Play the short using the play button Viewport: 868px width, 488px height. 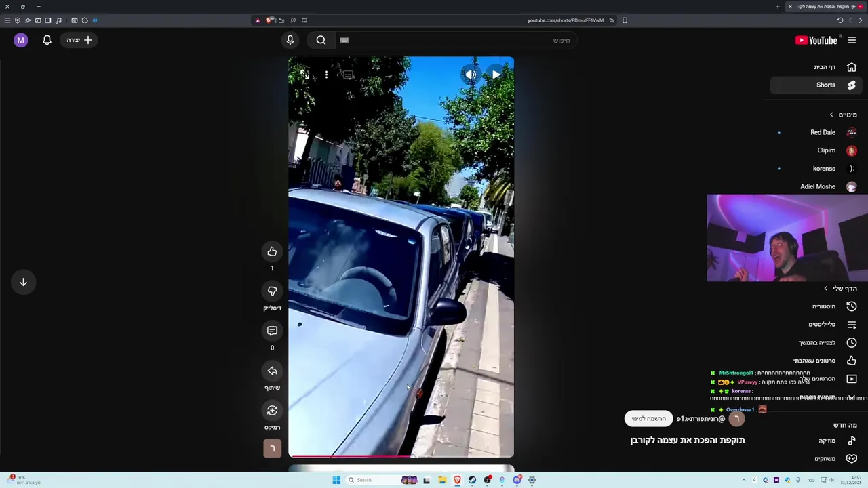pyautogui.click(x=496, y=75)
